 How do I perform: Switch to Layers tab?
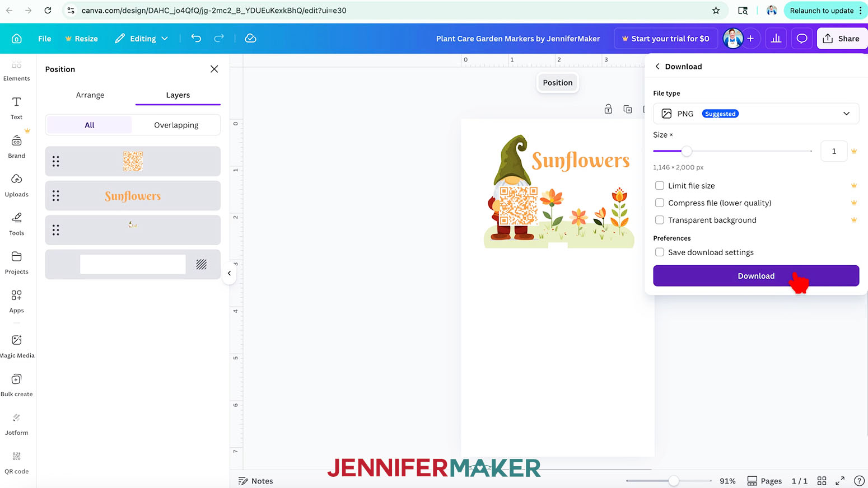[x=178, y=95]
